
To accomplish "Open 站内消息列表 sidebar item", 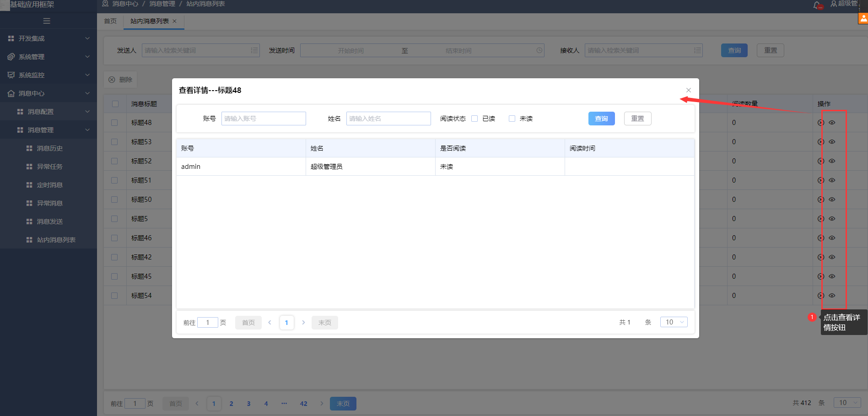I will (49, 240).
